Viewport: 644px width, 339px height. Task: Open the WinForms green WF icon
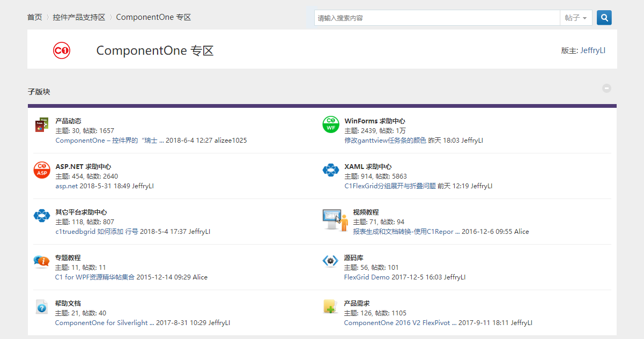331,124
